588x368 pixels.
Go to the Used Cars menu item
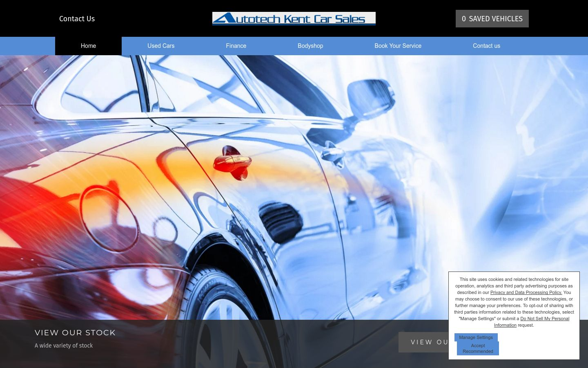click(x=161, y=46)
